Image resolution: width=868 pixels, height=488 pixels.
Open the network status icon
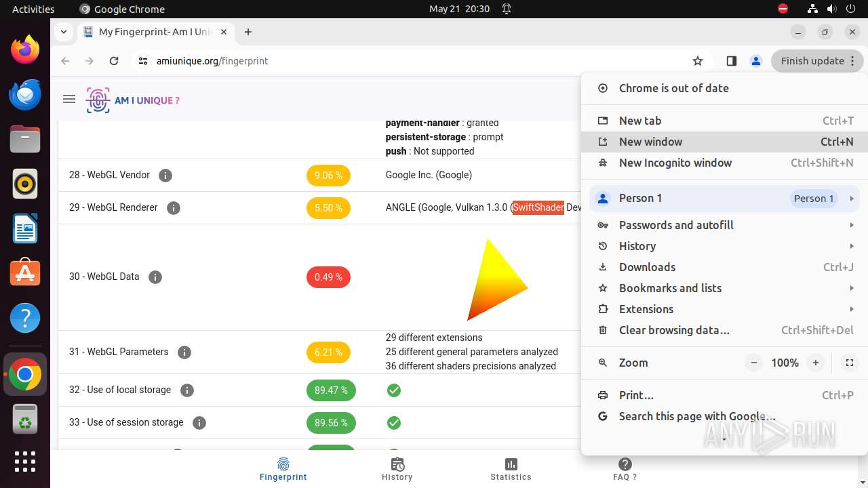(812, 9)
